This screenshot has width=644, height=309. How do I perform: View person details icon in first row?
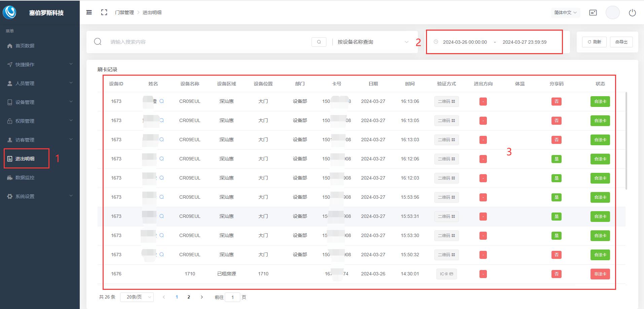[162, 101]
